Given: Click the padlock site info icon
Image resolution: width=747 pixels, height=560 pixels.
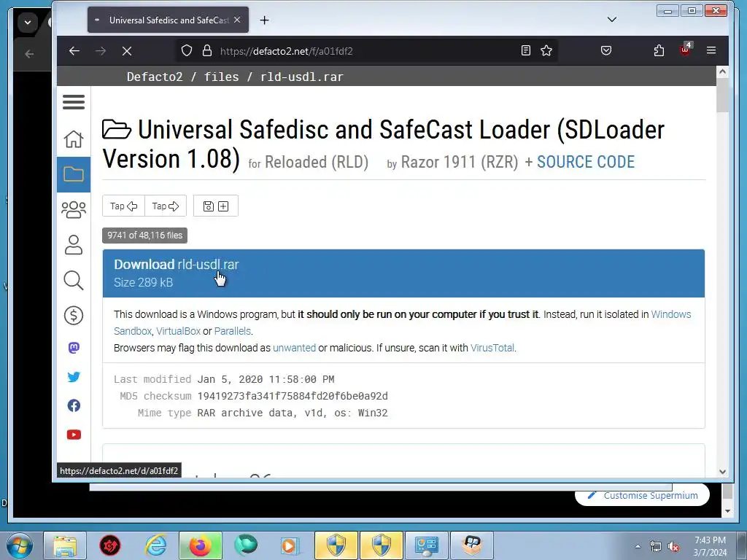Looking at the screenshot, I should [206, 50].
